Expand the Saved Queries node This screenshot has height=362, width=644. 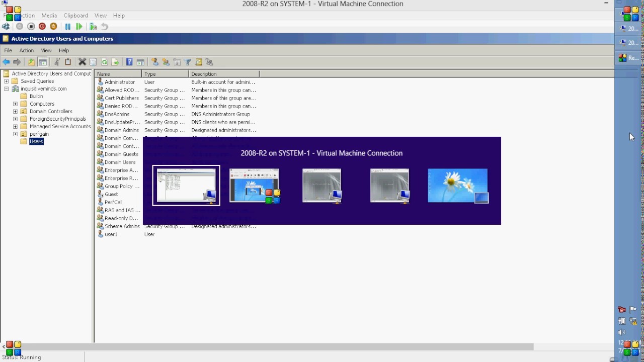[7, 81]
